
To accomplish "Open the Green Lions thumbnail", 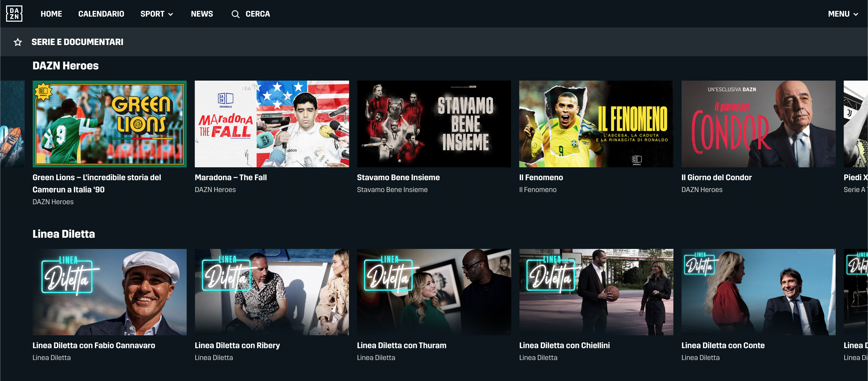I will point(110,124).
